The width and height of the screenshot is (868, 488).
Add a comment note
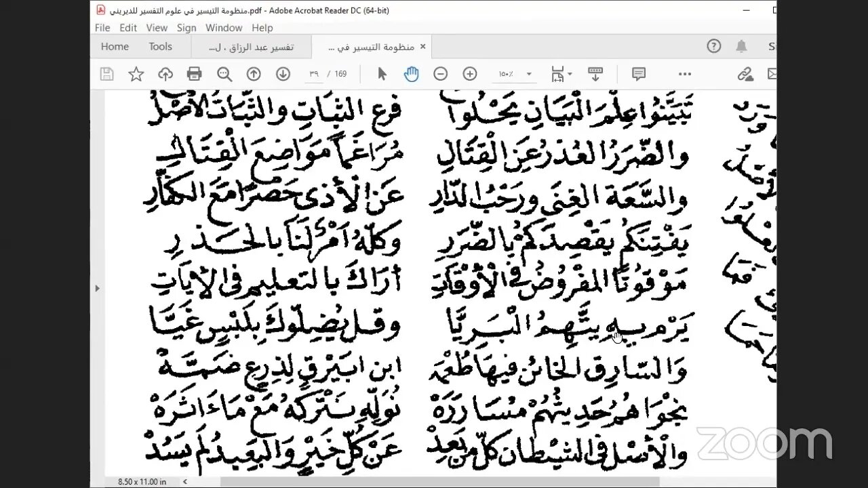coord(638,74)
